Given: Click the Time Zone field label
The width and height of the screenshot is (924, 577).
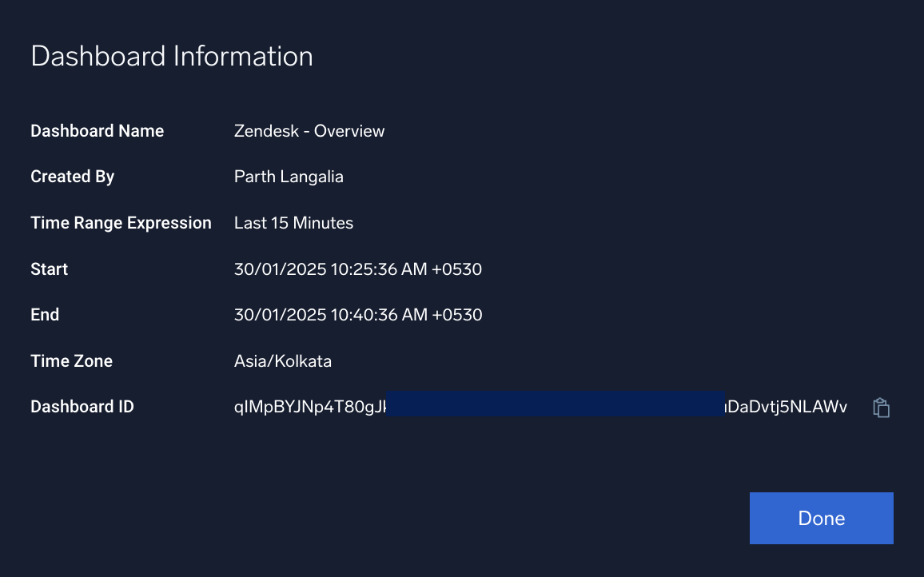Looking at the screenshot, I should 71,360.
